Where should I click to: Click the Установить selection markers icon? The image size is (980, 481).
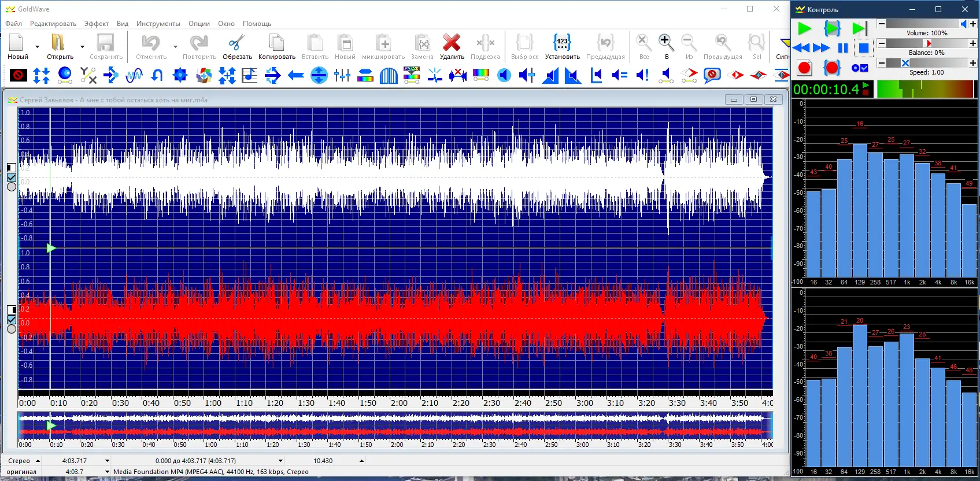click(562, 43)
